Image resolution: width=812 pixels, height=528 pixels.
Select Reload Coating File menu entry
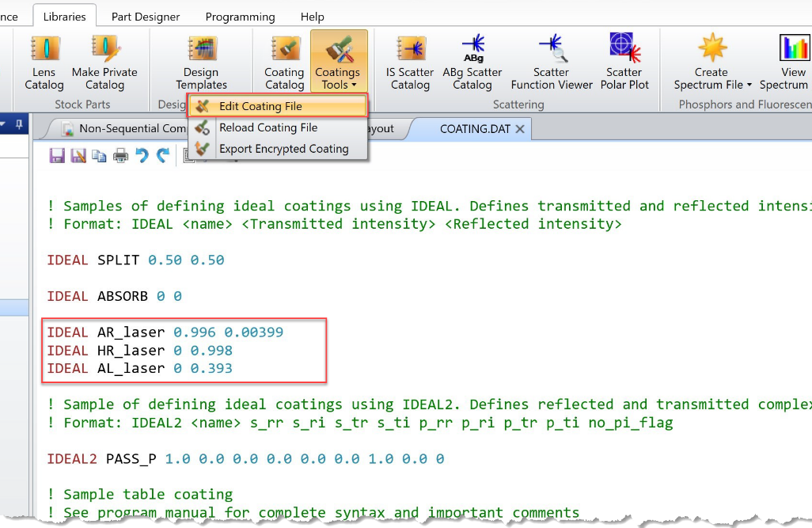[x=278, y=127]
